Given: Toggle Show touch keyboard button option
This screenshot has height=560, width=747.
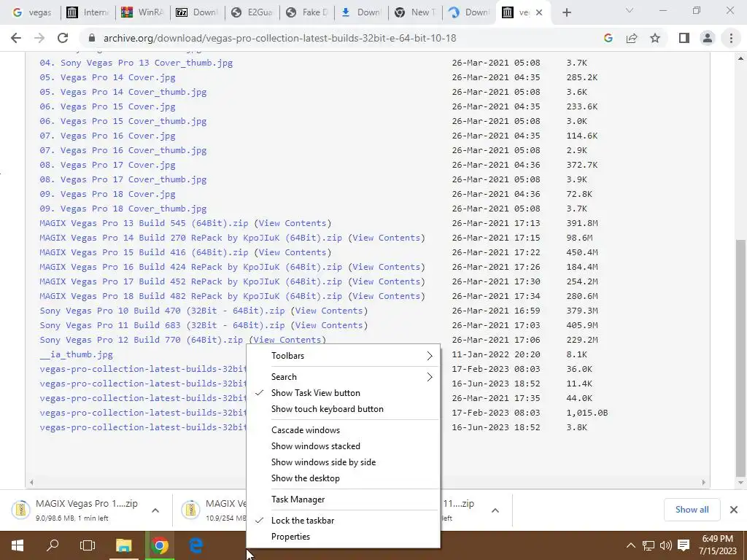Looking at the screenshot, I should (343, 409).
